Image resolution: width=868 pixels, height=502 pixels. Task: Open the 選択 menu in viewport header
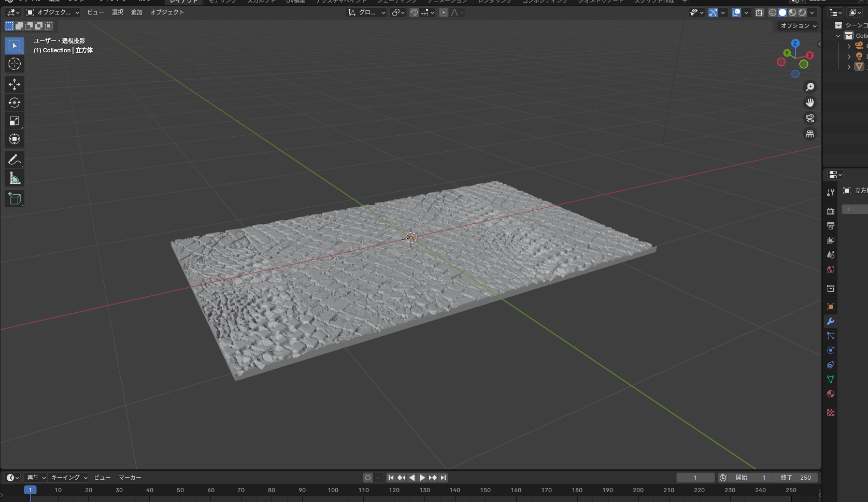pyautogui.click(x=118, y=12)
